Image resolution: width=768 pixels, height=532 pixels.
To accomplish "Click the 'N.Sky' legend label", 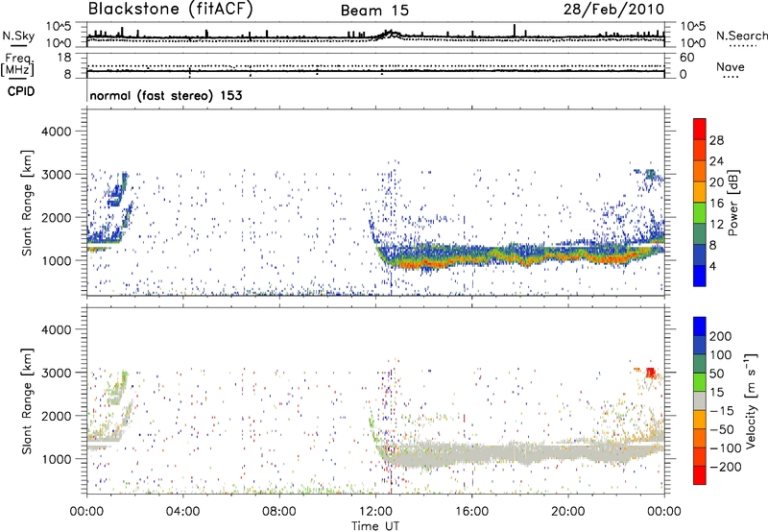I will coord(18,36).
